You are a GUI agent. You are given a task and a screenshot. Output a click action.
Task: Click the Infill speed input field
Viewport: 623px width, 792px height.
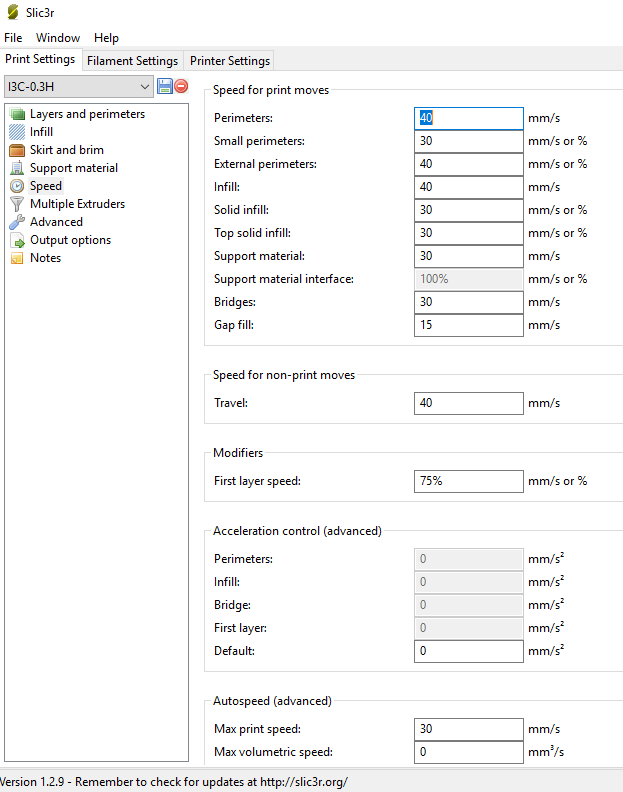[x=469, y=187]
